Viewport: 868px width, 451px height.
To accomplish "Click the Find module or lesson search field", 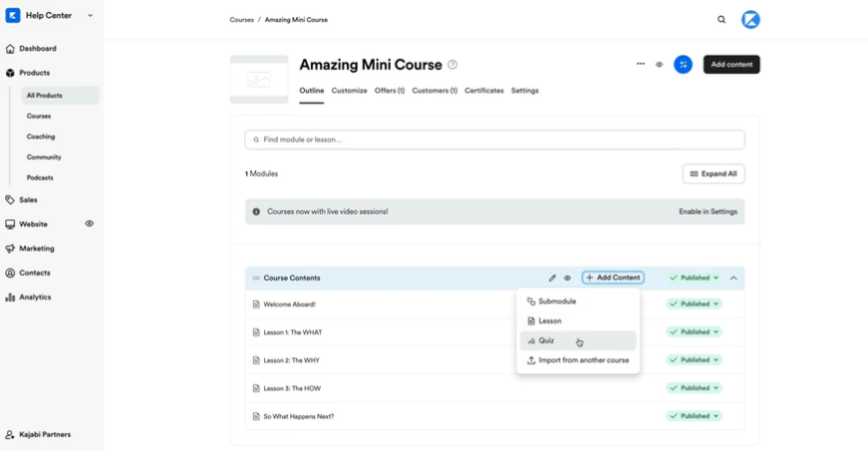I will coord(495,139).
